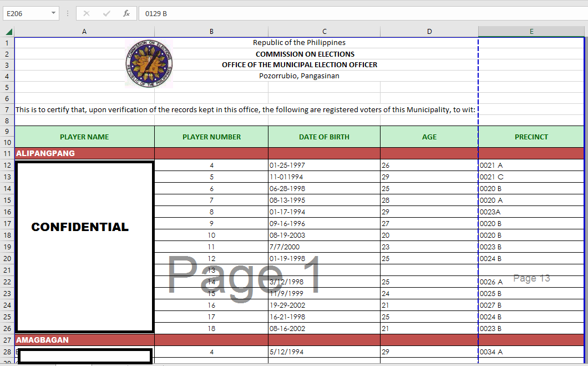Select the AMAGBAGAN group row cell
This screenshot has height=366, width=588.
(84, 340)
